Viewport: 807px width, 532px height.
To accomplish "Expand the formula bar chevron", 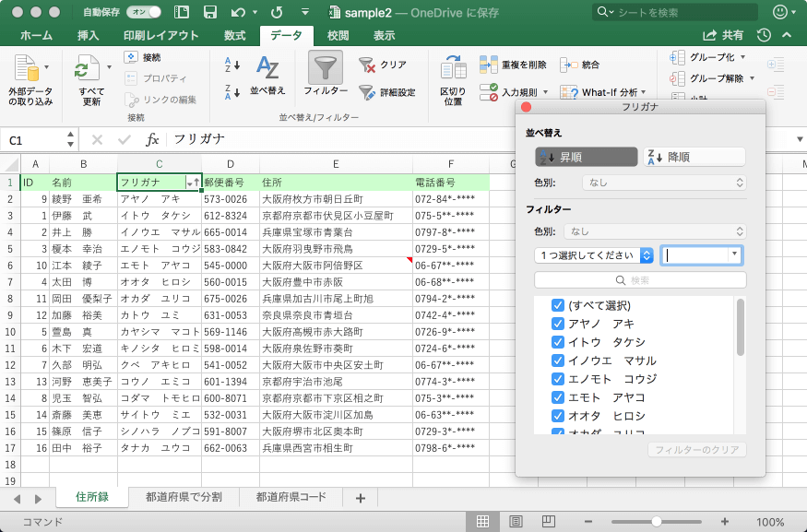I will coord(800,139).
